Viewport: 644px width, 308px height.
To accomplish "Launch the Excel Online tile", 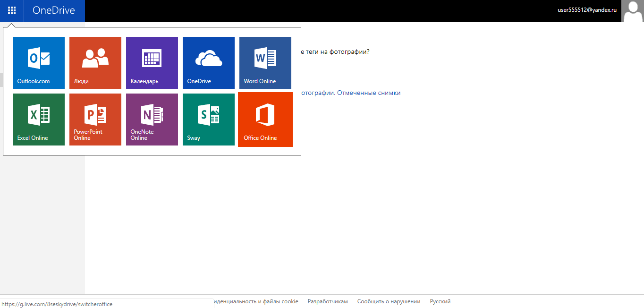I will point(39,120).
